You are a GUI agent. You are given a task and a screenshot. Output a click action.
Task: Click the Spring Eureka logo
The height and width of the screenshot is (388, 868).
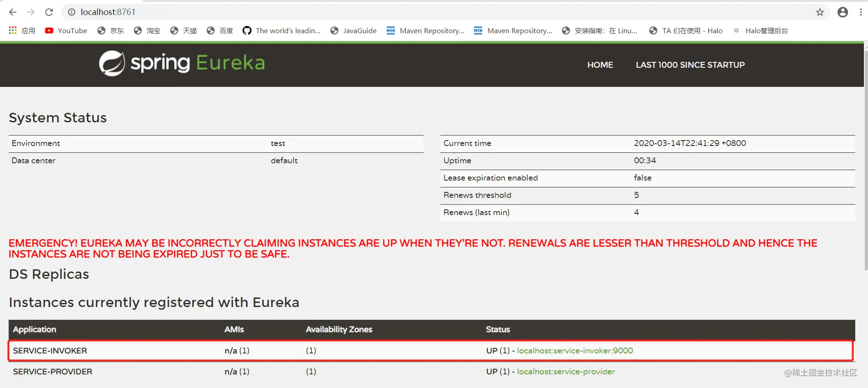182,63
